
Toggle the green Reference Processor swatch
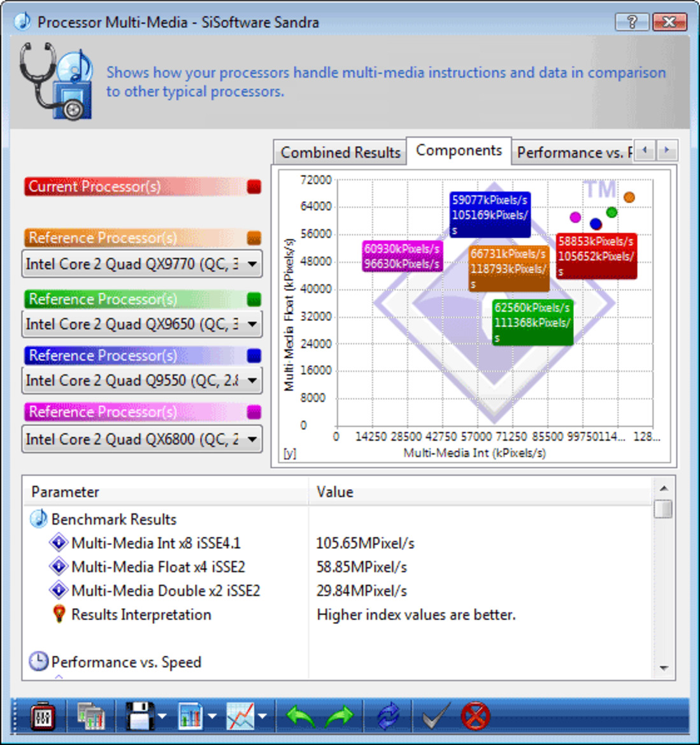point(254,299)
